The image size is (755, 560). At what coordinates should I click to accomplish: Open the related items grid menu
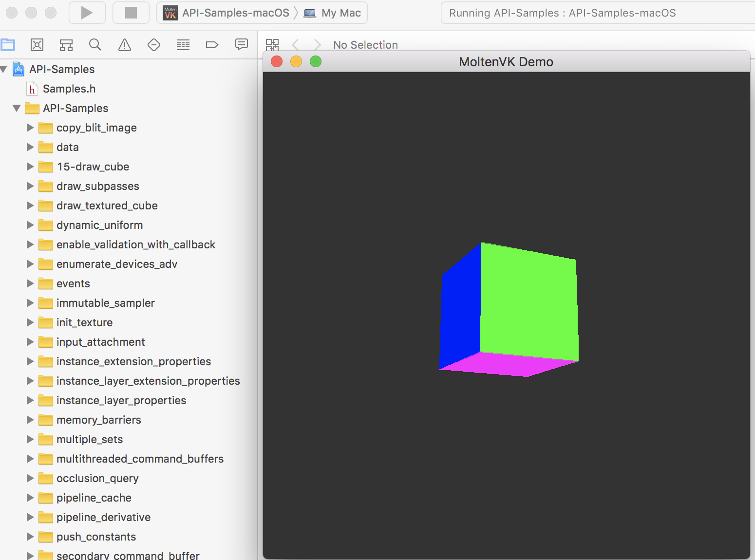click(272, 45)
